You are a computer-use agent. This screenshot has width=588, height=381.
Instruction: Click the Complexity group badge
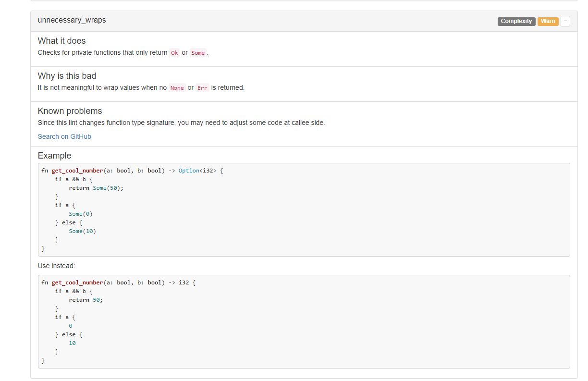[x=516, y=21]
